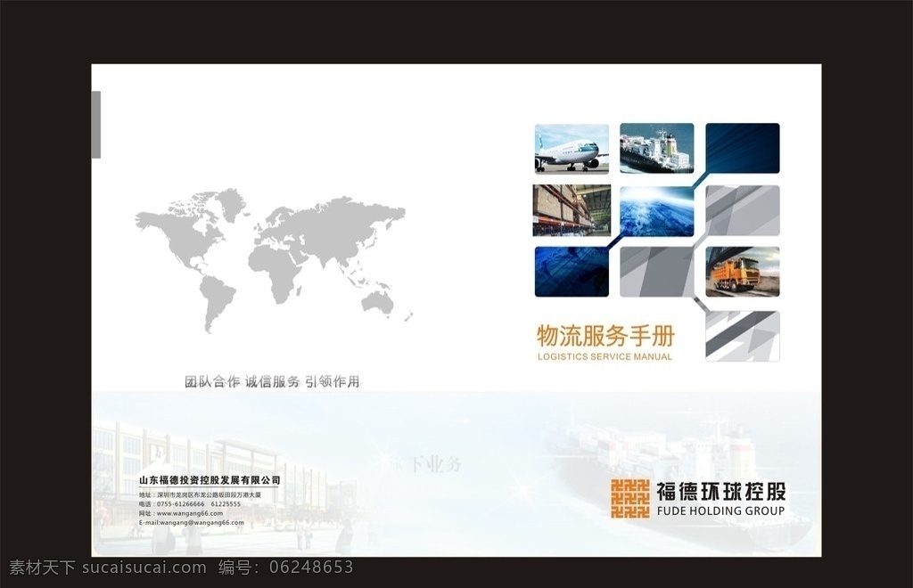
Task: Select the slogan 团队合作 诚信服务 引领作用
Action: coord(272,381)
